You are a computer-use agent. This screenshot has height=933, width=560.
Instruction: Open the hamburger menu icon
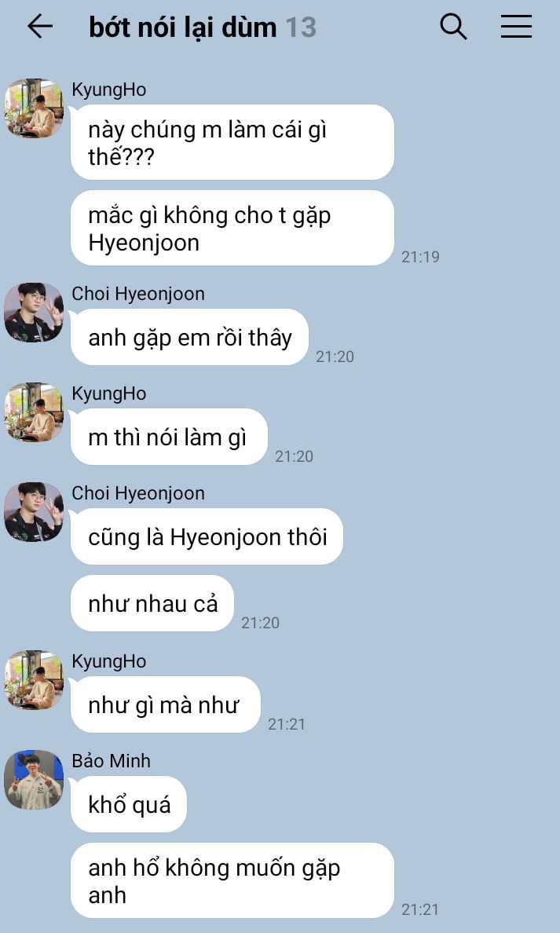tap(516, 27)
